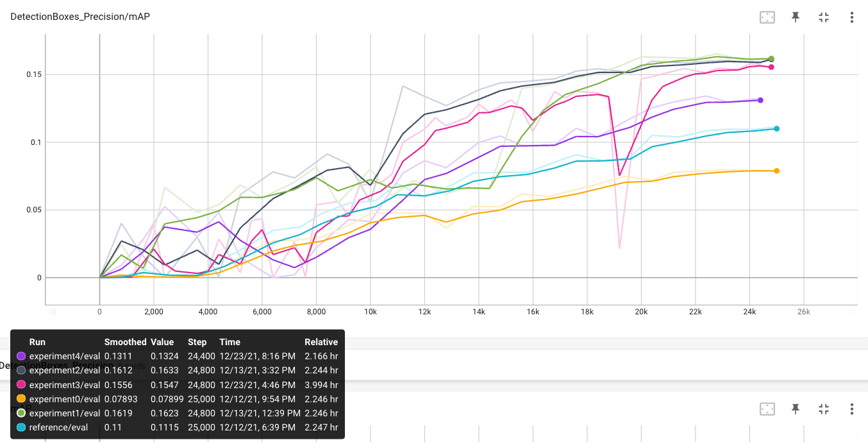
Task: Click the 10k x-axis tick label
Action: coord(371,312)
